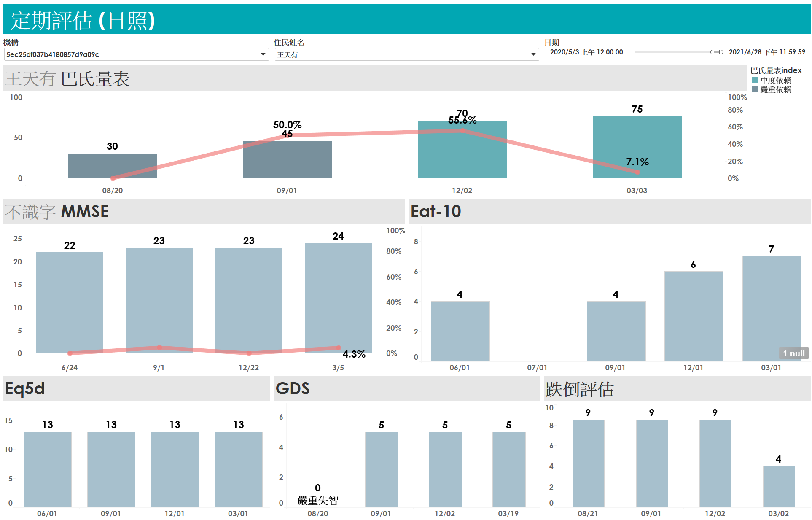
Task: Click the end date 2021/6/28 下午 11:59:59
Action: pos(766,52)
